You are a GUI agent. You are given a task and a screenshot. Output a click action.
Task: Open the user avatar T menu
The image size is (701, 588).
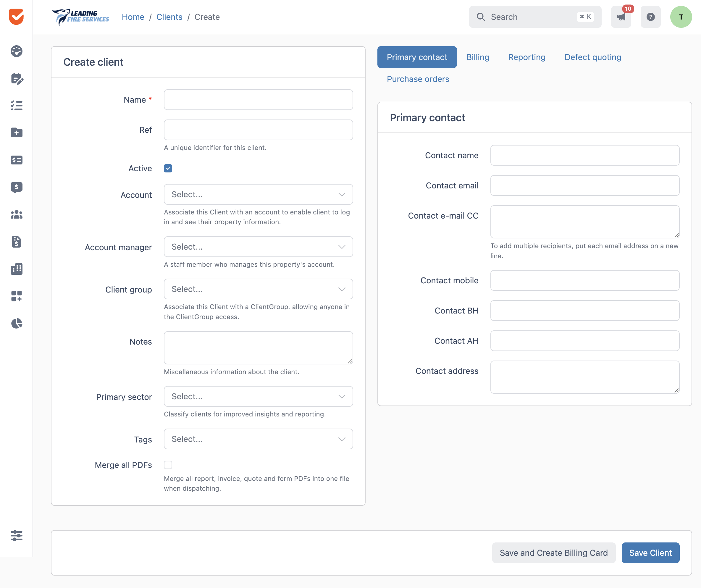[681, 17]
